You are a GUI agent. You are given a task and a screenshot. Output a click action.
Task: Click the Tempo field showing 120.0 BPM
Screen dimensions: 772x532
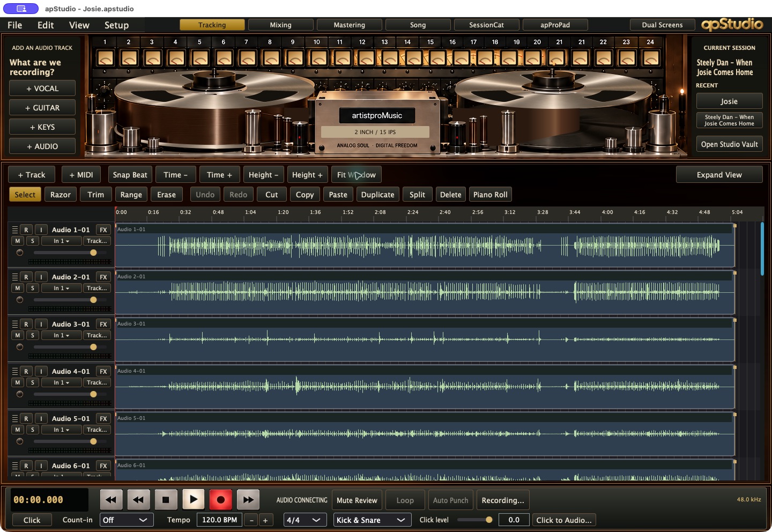coord(220,520)
